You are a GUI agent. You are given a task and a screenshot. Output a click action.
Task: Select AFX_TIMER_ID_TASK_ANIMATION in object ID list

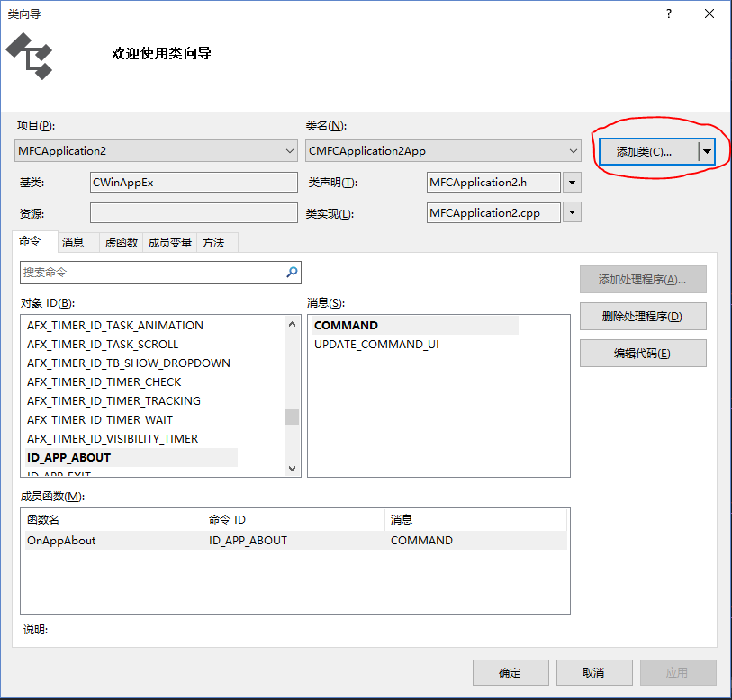click(x=115, y=326)
